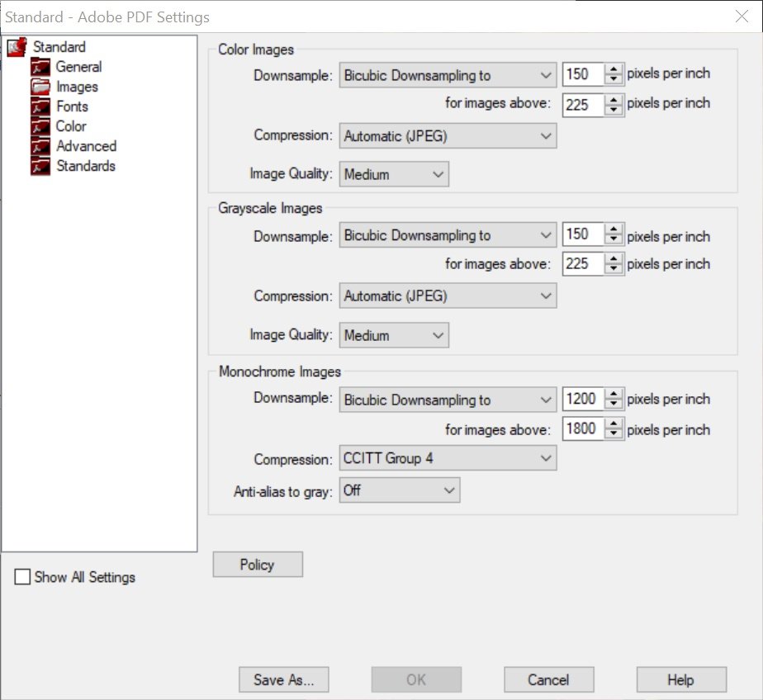Click the Cancel button
Screen dimensions: 763x700
[x=549, y=679]
